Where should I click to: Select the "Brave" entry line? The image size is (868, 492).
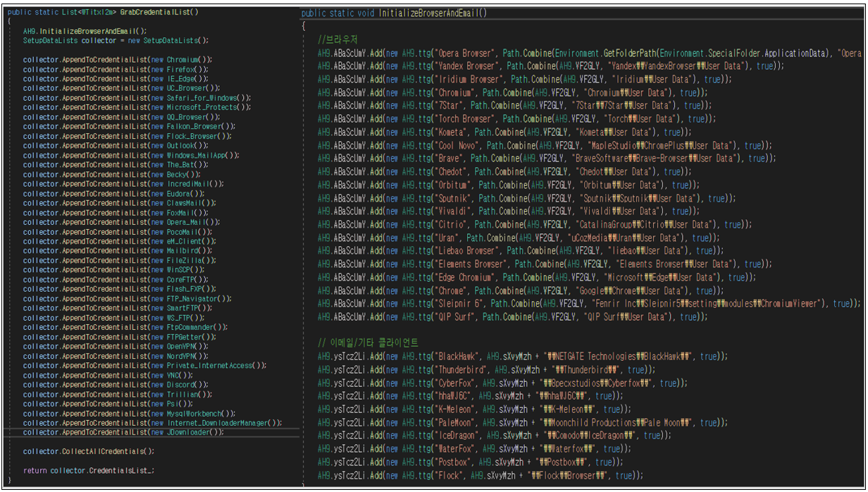tap(547, 159)
